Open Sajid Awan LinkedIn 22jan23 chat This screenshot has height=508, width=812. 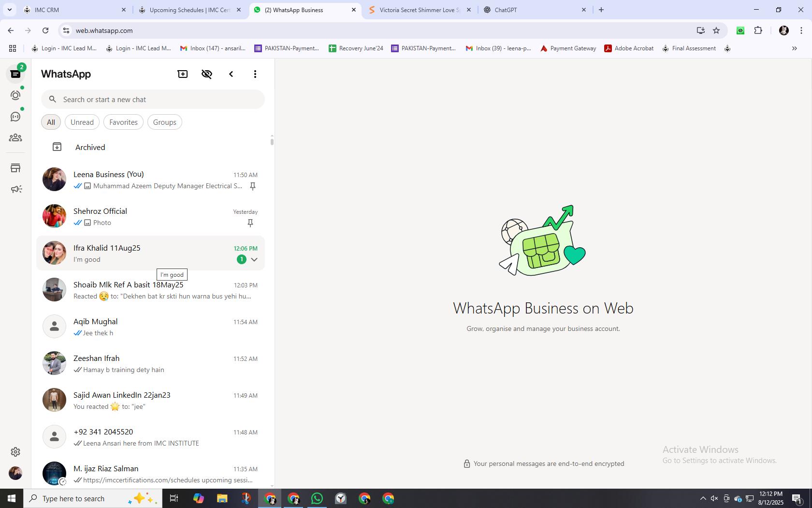click(x=150, y=400)
